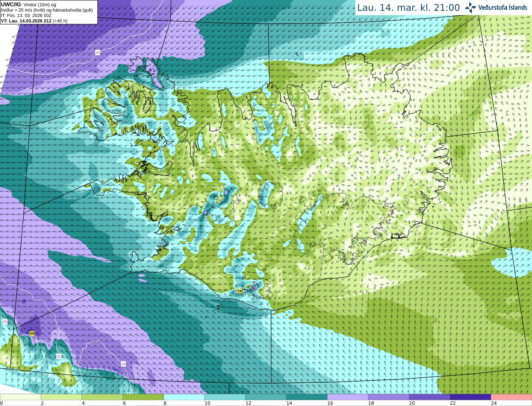Click the scale tick label 20

[x=412, y=403]
